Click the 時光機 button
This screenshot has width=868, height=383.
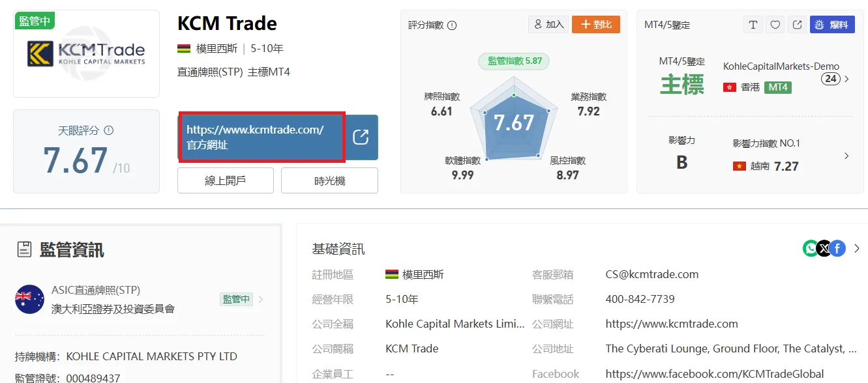tap(329, 180)
